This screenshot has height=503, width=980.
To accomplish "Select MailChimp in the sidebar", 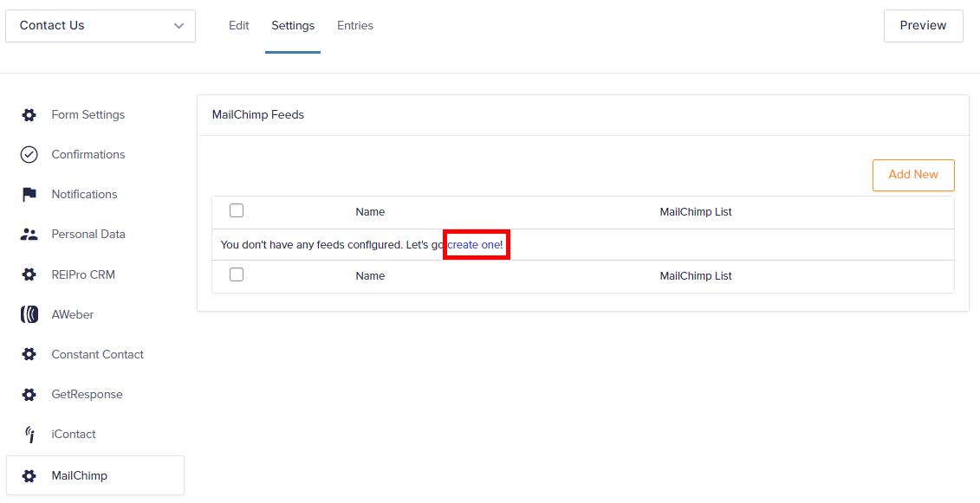I will click(95, 475).
